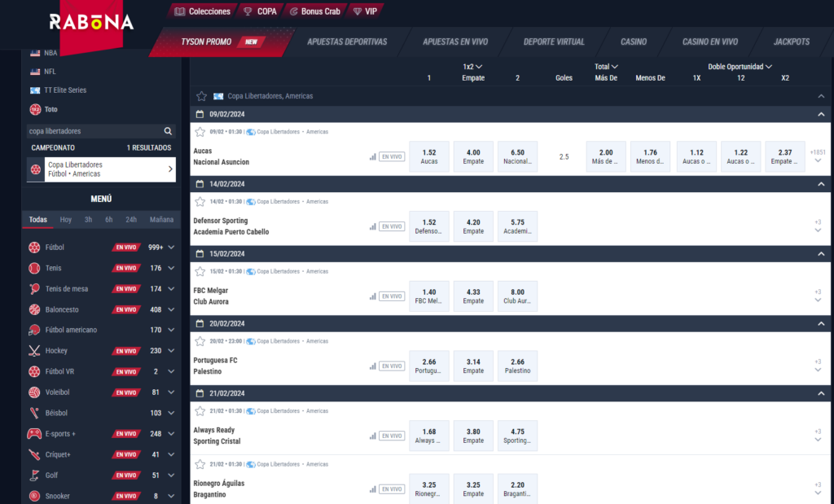This screenshot has height=504, width=834.
Task: Switch to the Casino tab
Action: pos(633,42)
